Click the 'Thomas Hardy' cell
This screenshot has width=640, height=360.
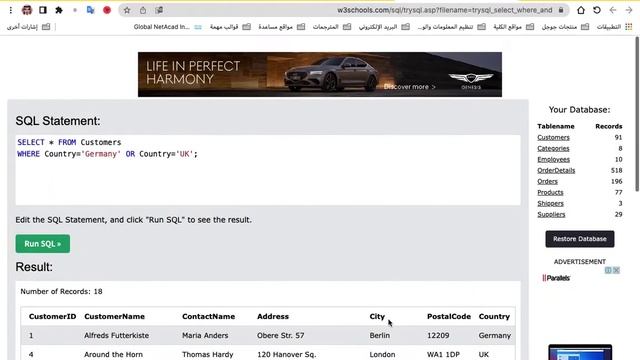tap(207, 354)
